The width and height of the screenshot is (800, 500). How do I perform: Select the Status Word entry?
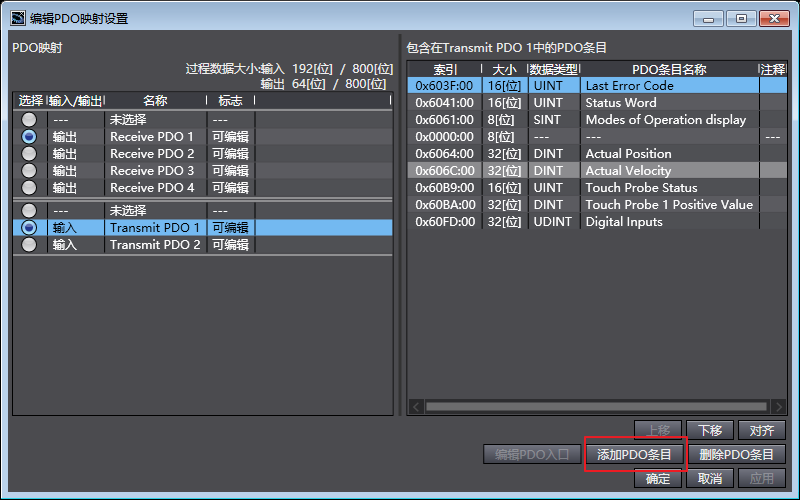(x=597, y=103)
